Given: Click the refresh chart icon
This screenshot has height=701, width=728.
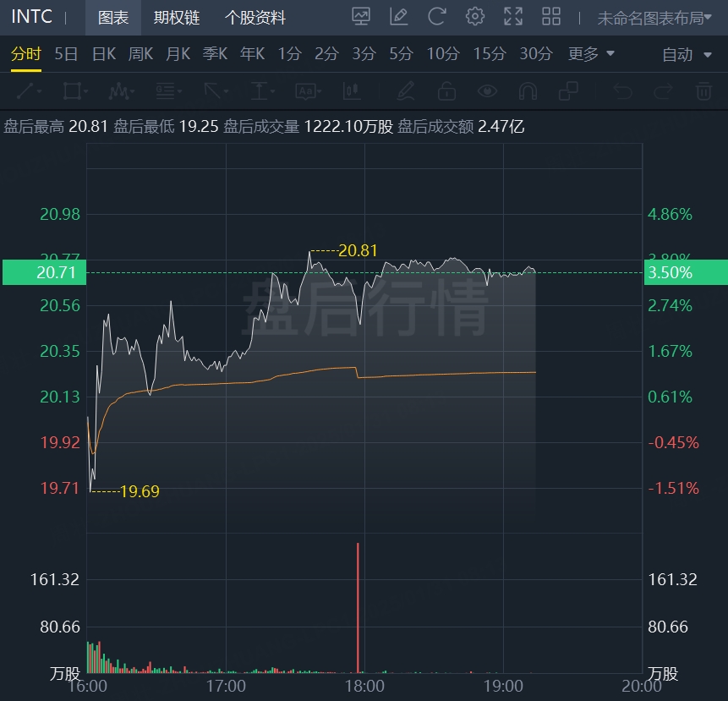Looking at the screenshot, I should 436,17.
